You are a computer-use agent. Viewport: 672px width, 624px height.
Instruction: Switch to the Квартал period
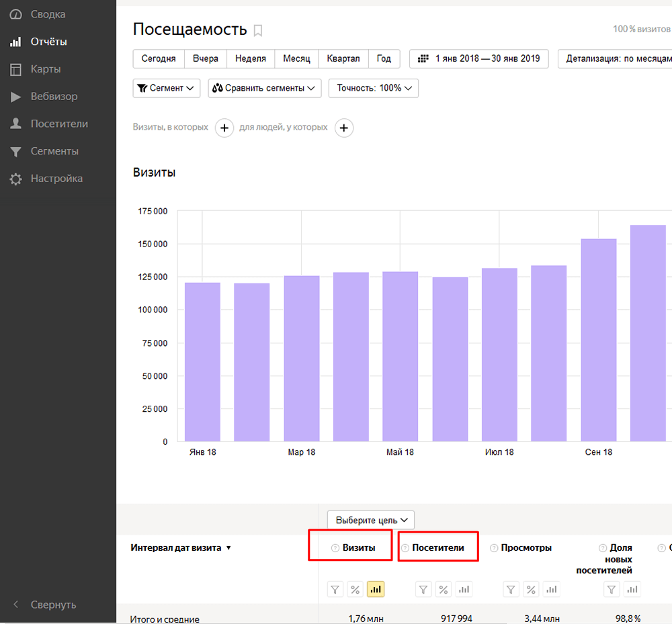coord(343,58)
